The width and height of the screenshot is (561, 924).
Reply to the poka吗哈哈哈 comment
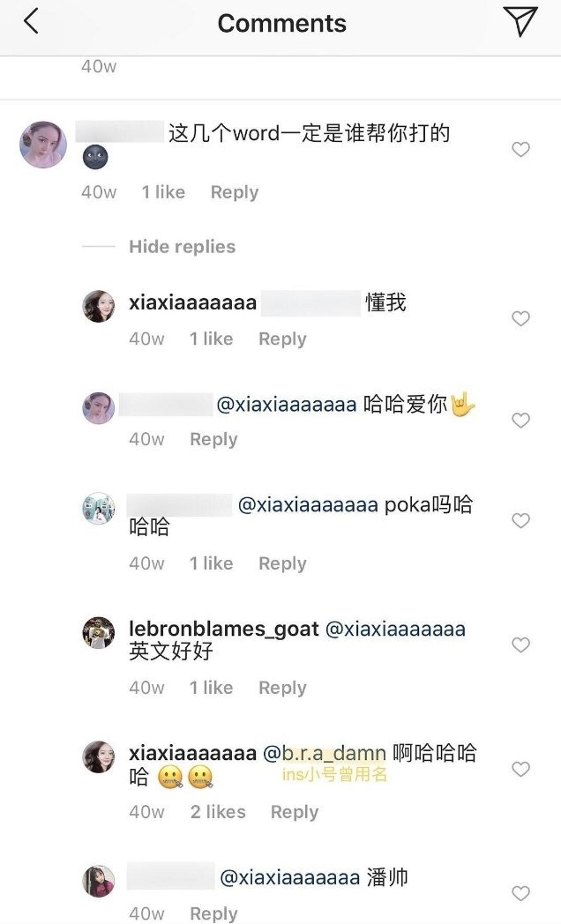282,563
